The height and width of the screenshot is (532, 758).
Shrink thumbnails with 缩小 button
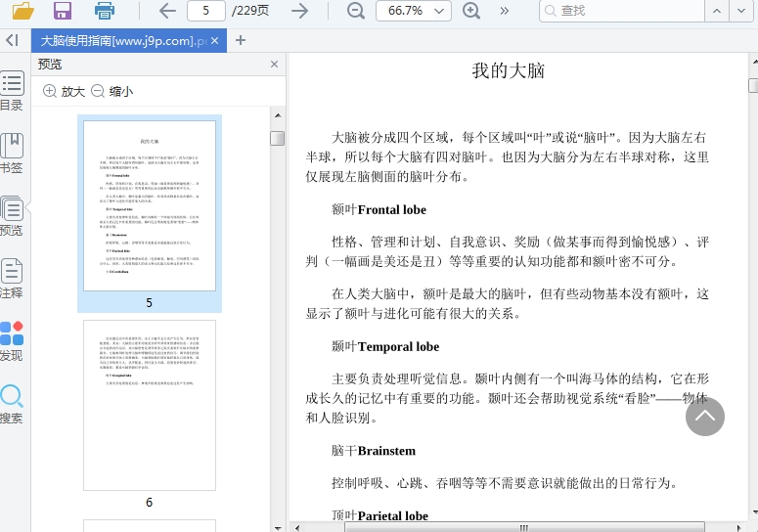112,91
